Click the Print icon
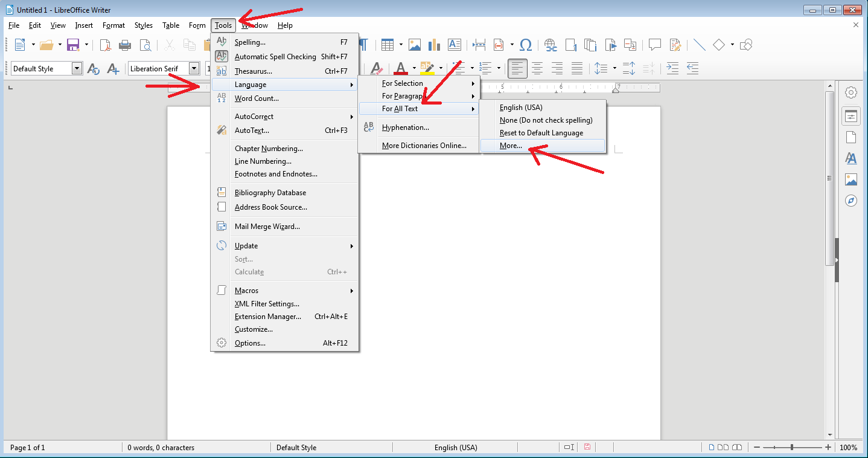This screenshot has height=458, width=868. tap(125, 45)
